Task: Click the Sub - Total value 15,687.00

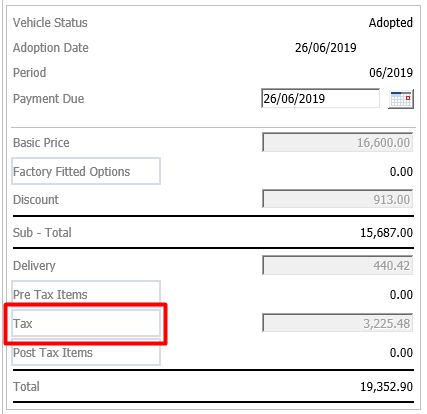Action: point(387,232)
